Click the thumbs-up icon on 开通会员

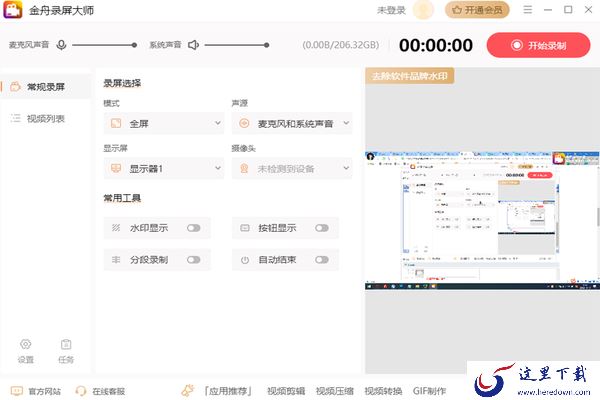coord(457,10)
